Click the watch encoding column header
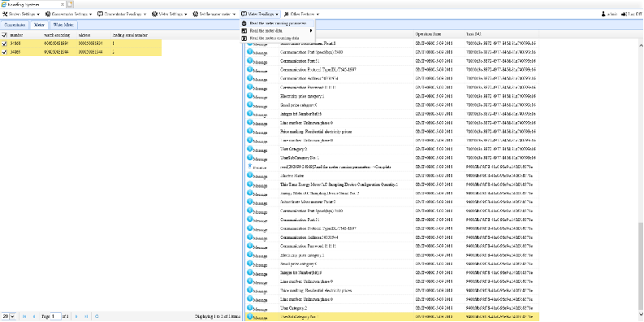Image resolution: width=644 pixels, height=322 pixels. (x=57, y=35)
